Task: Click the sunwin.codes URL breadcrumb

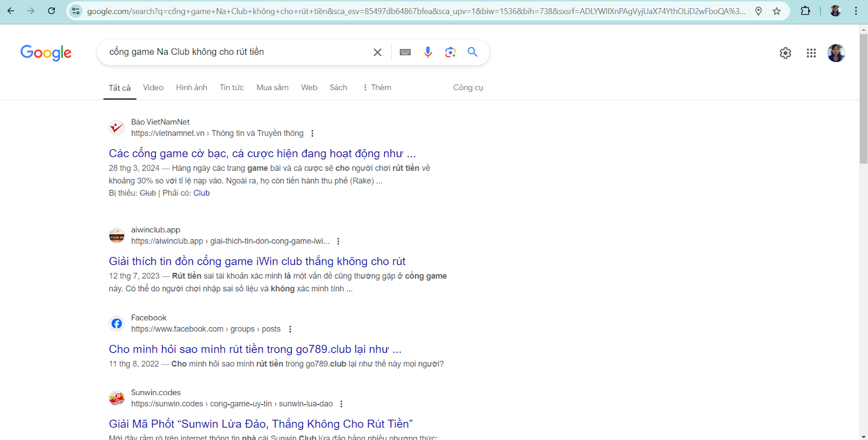Action: pyautogui.click(x=232, y=404)
